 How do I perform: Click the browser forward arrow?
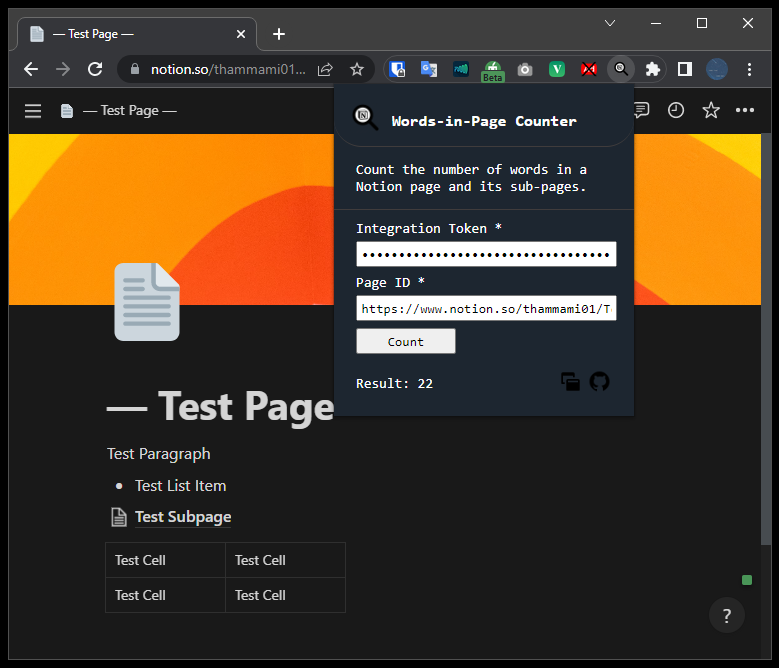tap(63, 69)
